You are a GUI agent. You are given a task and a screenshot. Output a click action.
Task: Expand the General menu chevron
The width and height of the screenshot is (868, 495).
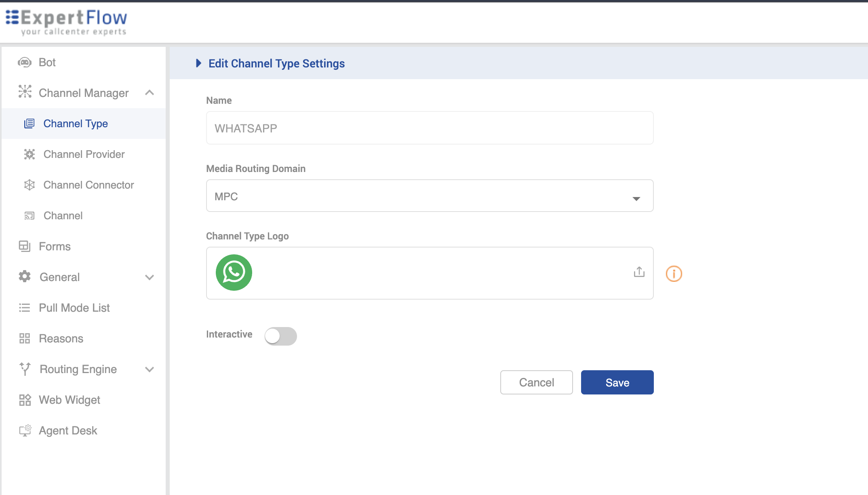click(149, 277)
